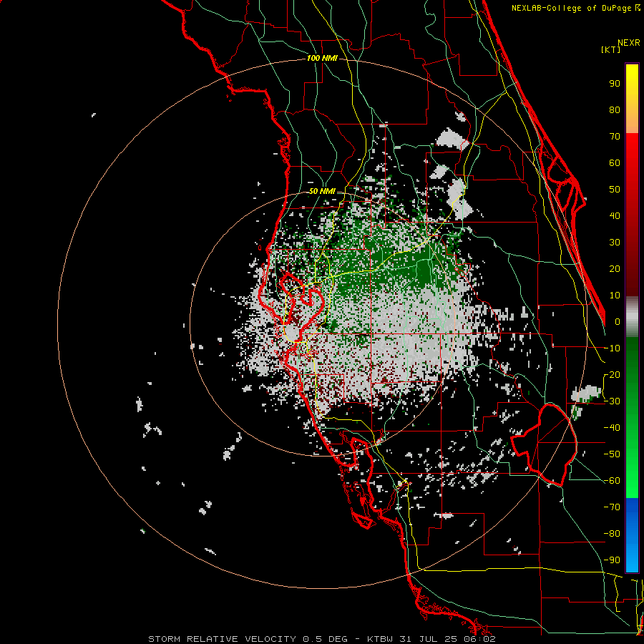Click the 31 JUL 25 date in caption
Viewport: 644px width, 644px height.
(x=431, y=639)
